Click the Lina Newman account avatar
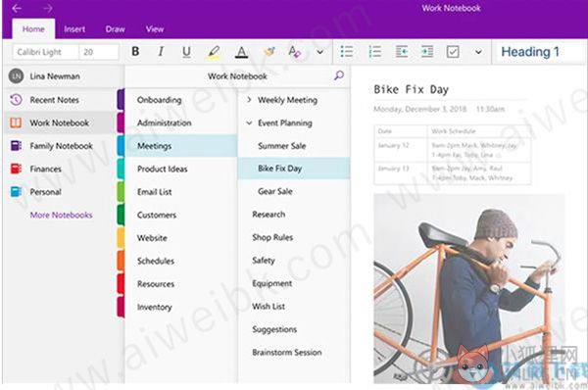588x390 pixels. point(16,76)
